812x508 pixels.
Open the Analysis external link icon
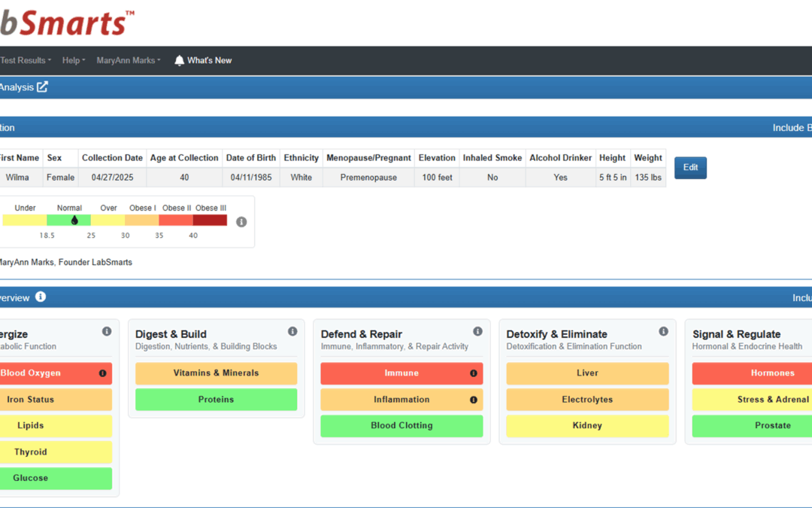[x=42, y=87]
